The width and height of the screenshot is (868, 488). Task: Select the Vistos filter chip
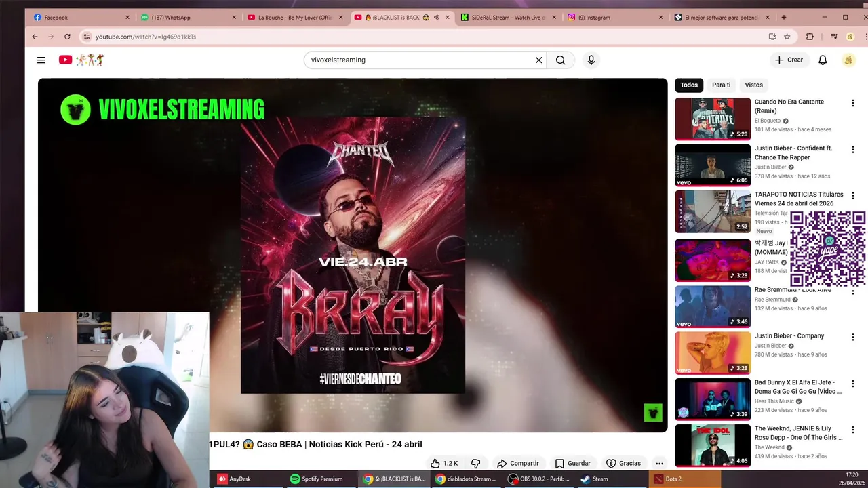point(753,85)
